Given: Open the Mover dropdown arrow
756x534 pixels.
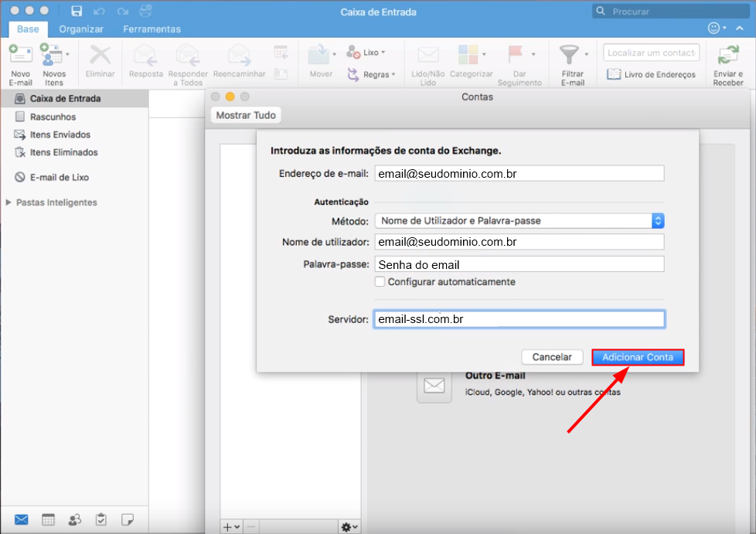Looking at the screenshot, I should pos(334,54).
